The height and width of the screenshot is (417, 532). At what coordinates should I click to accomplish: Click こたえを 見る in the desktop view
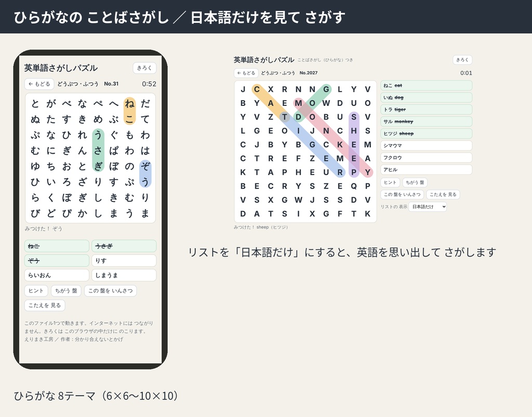[x=443, y=195]
